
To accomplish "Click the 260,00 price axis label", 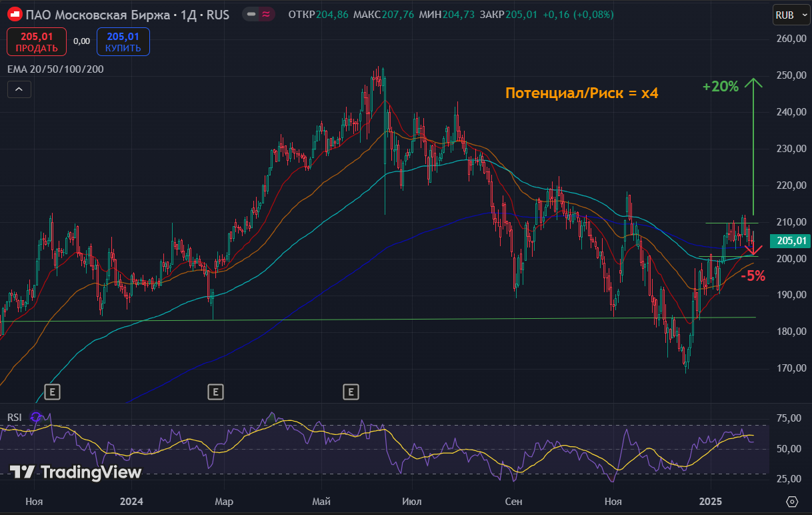I will [792, 39].
